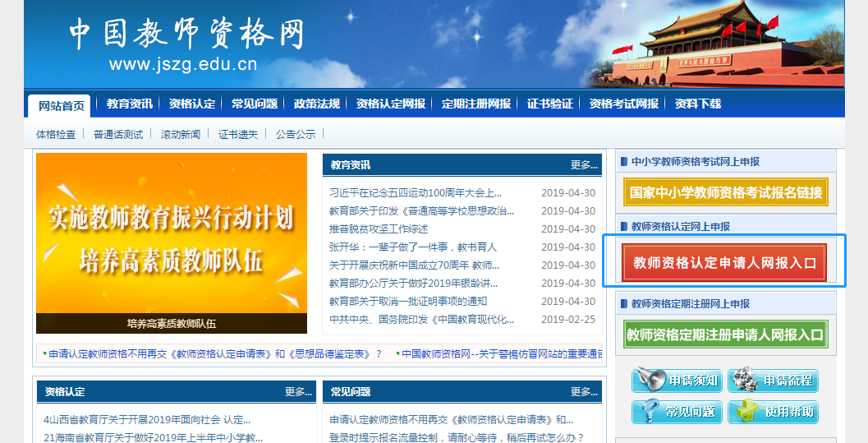Open the 定期注册网报 menu item
The width and height of the screenshot is (868, 443).
pyautogui.click(x=476, y=104)
